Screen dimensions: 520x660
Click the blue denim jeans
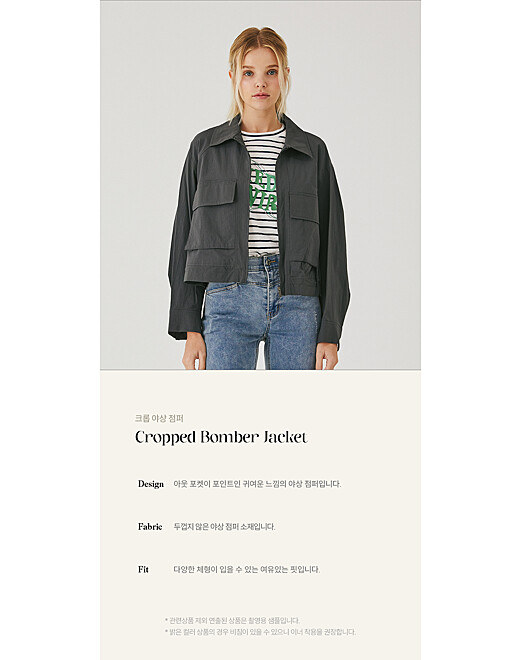[261, 314]
